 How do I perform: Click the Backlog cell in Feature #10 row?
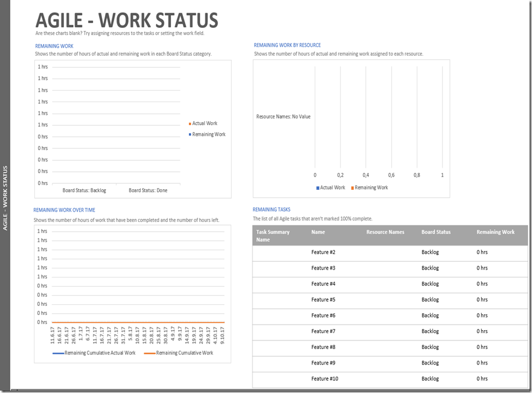point(430,378)
